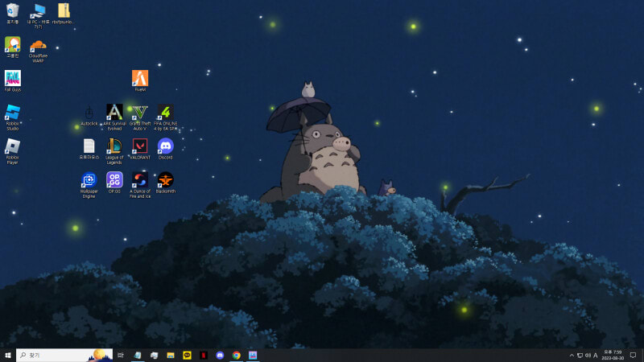Open the Discord desktop shortcut
The height and width of the screenshot is (362, 644).
tap(166, 149)
